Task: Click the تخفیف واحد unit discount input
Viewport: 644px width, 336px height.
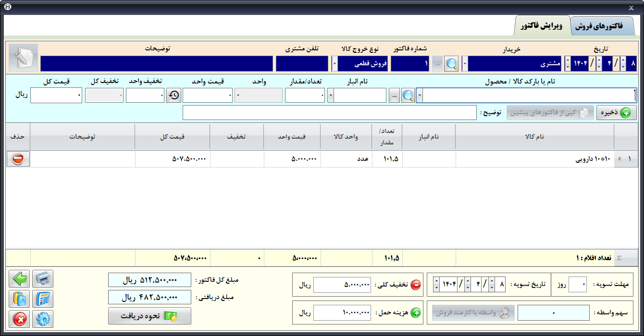Action: pyautogui.click(x=145, y=96)
